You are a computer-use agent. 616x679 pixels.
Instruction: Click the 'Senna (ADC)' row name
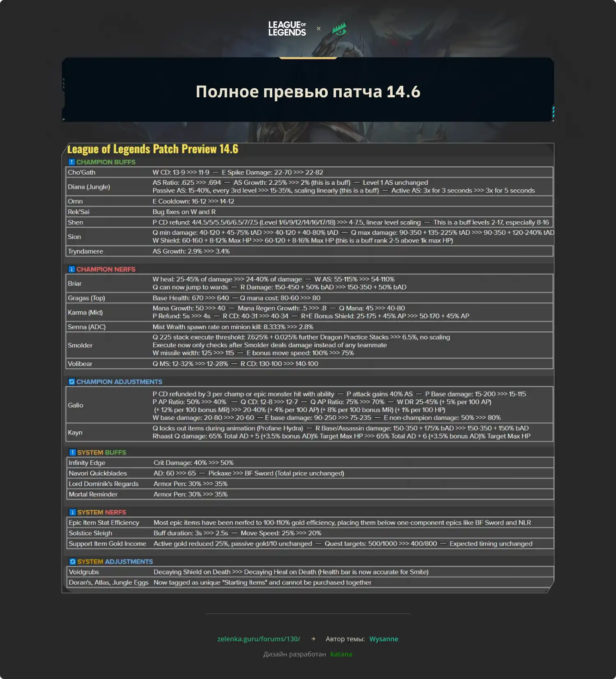(x=87, y=327)
